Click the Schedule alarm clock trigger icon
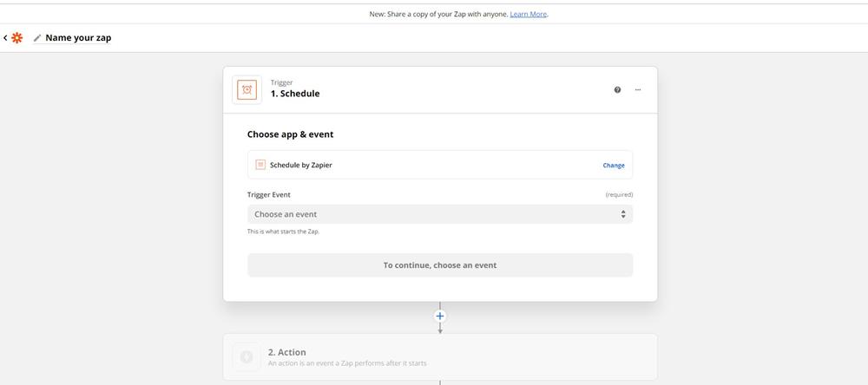 coord(247,89)
